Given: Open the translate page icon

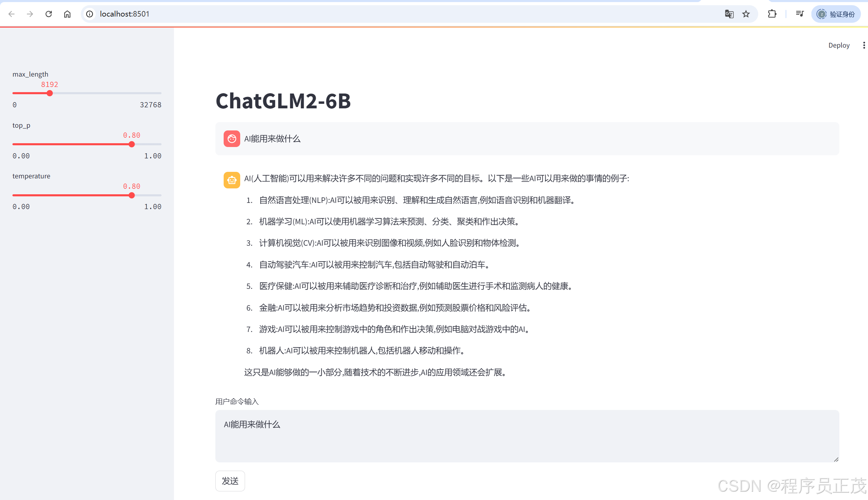Looking at the screenshot, I should click(729, 14).
